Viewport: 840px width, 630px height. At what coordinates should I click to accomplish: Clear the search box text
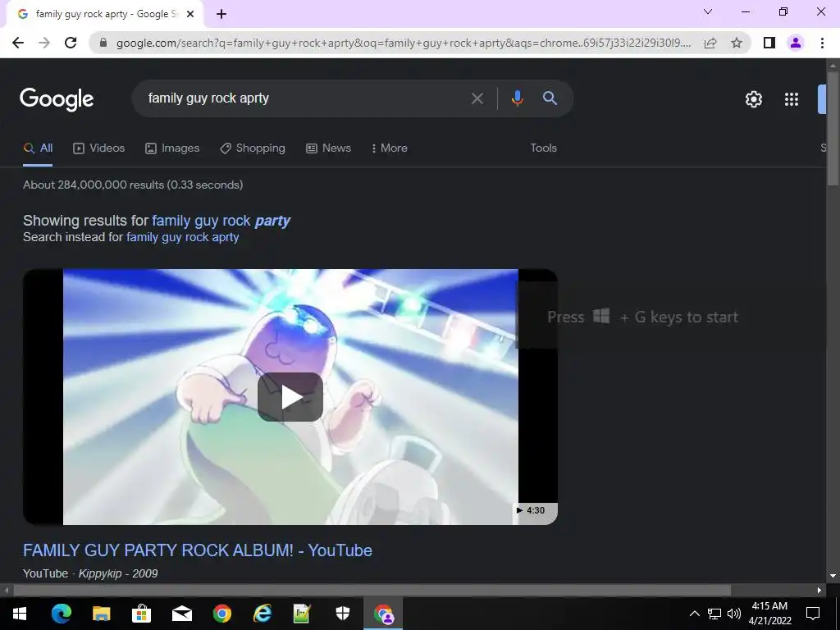tap(477, 98)
